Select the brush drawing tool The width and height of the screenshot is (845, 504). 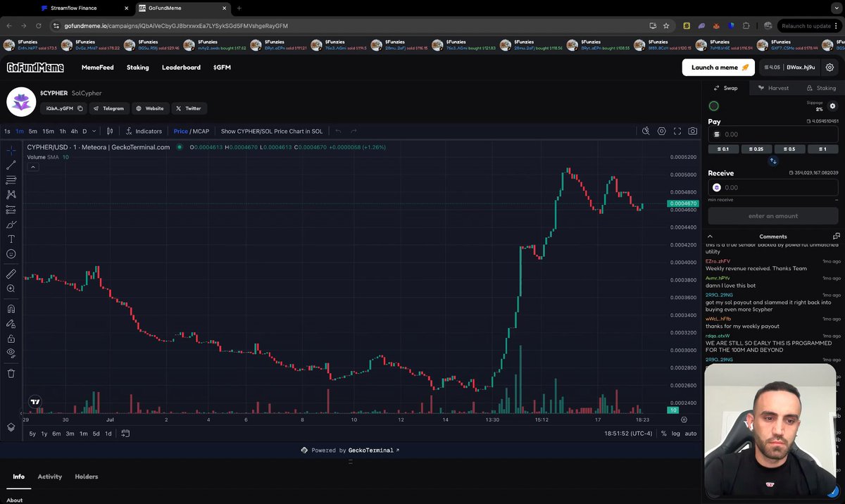[x=11, y=225]
